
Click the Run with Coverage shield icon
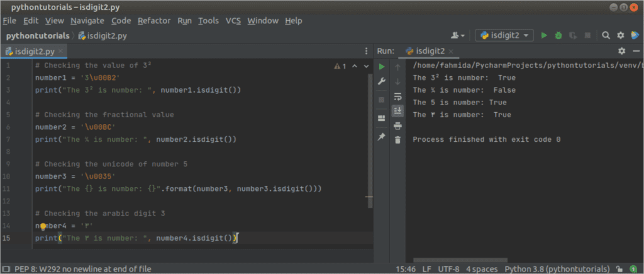[572, 35]
